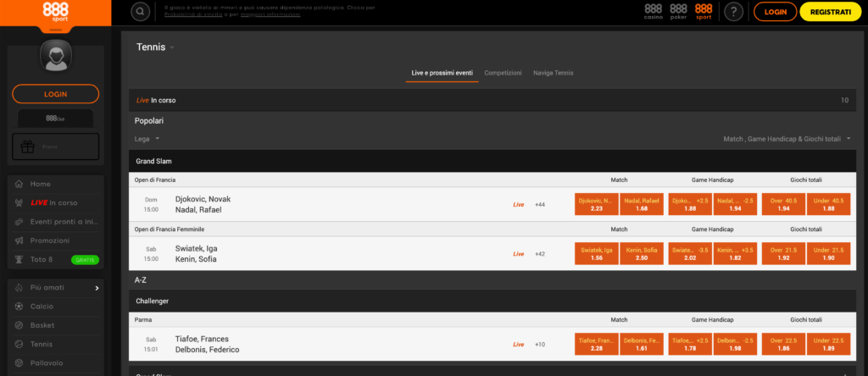Screen dimensions: 868x376
Task: Open the Tiafoe, Frances vs Delbonis match
Action: click(x=207, y=345)
